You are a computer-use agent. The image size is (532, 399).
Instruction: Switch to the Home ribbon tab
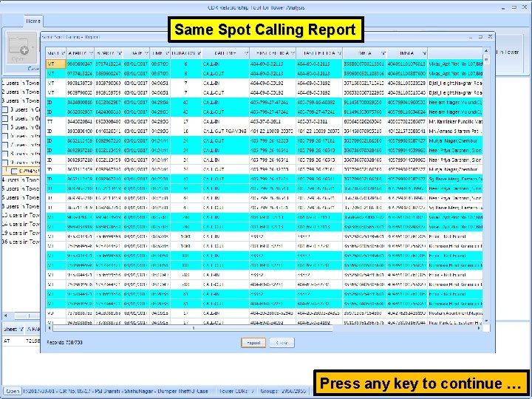click(x=33, y=21)
